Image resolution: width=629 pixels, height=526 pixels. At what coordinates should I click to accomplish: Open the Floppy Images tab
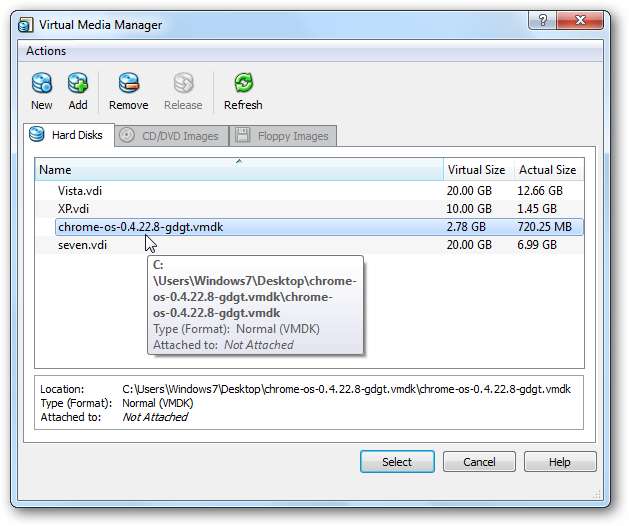point(283,136)
